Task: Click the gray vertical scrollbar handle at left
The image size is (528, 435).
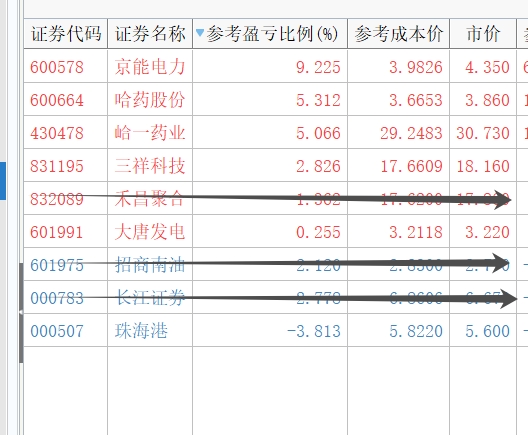Action: click(21, 313)
